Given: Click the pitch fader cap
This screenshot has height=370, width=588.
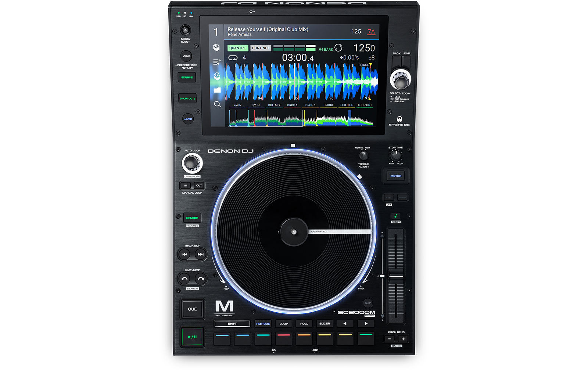Looking at the screenshot, I should [x=396, y=276].
